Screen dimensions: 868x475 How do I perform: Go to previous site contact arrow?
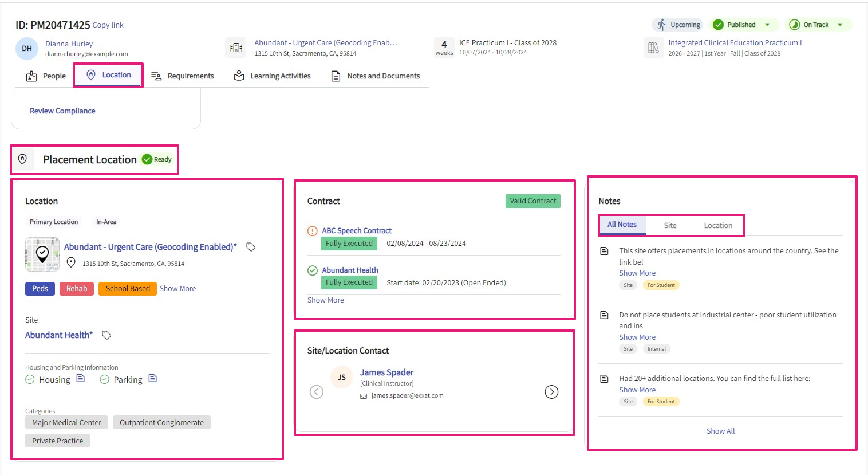coord(317,392)
